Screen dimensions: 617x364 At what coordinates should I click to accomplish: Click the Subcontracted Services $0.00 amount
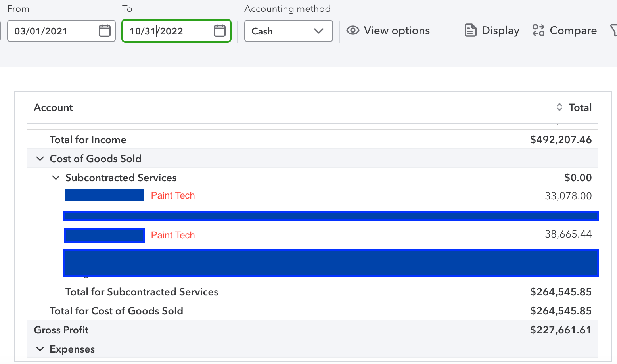click(x=578, y=178)
